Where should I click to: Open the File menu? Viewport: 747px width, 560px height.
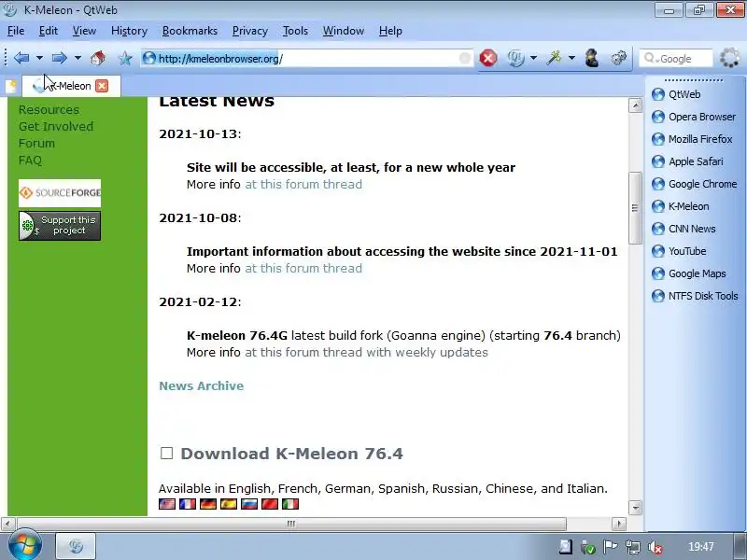click(x=16, y=31)
